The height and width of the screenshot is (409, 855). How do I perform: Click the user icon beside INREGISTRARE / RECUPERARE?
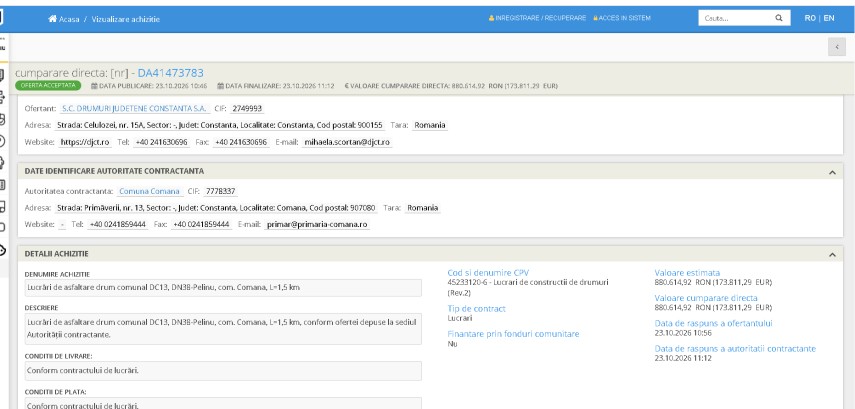(x=491, y=18)
